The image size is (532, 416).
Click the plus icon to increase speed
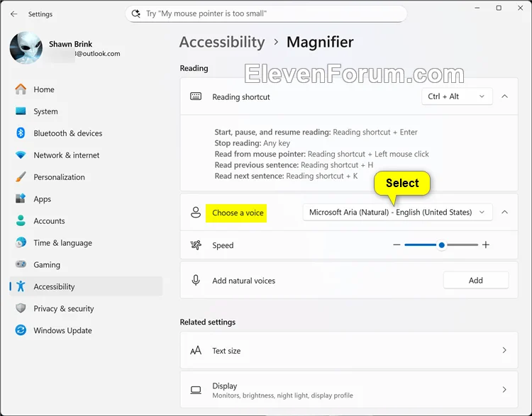[486, 244]
